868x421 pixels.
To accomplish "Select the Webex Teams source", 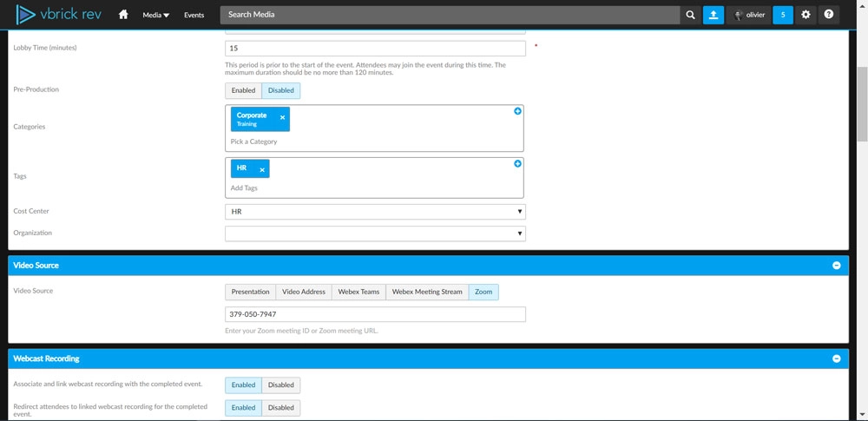I will pos(358,292).
